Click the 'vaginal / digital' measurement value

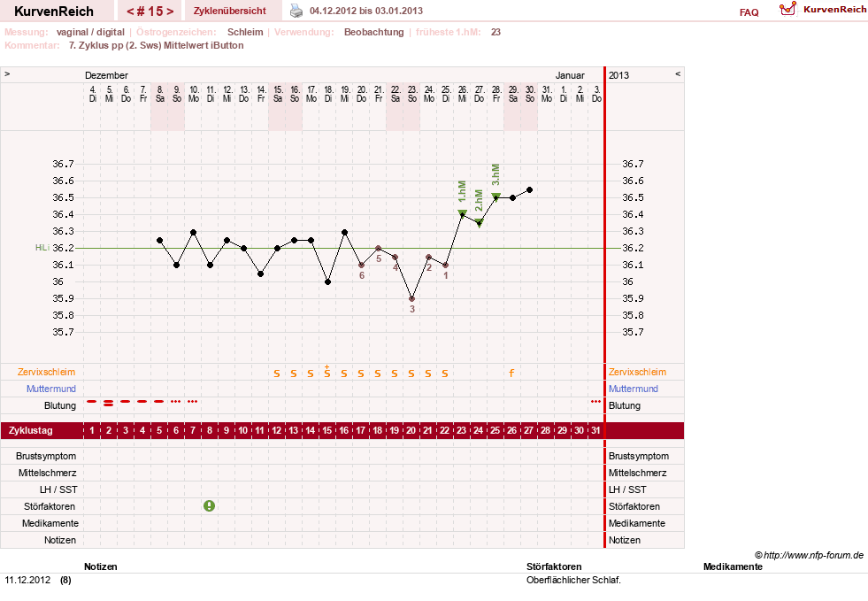(x=90, y=32)
